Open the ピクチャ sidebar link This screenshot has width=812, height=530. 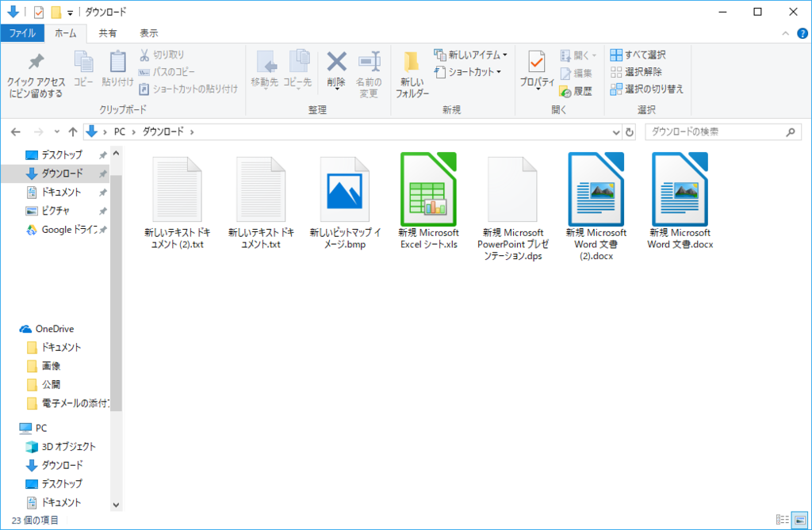pyautogui.click(x=49, y=211)
